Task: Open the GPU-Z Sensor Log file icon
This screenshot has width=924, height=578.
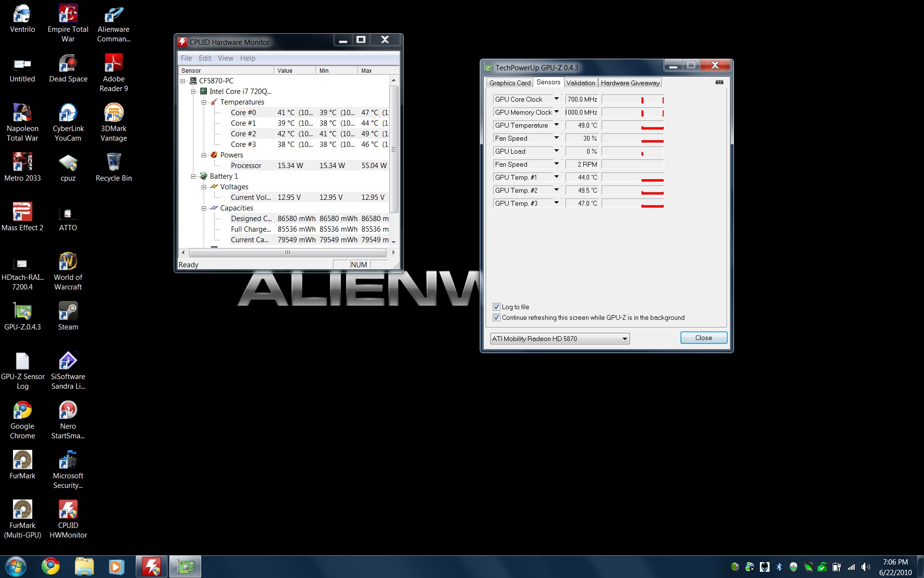Action: 22,362
